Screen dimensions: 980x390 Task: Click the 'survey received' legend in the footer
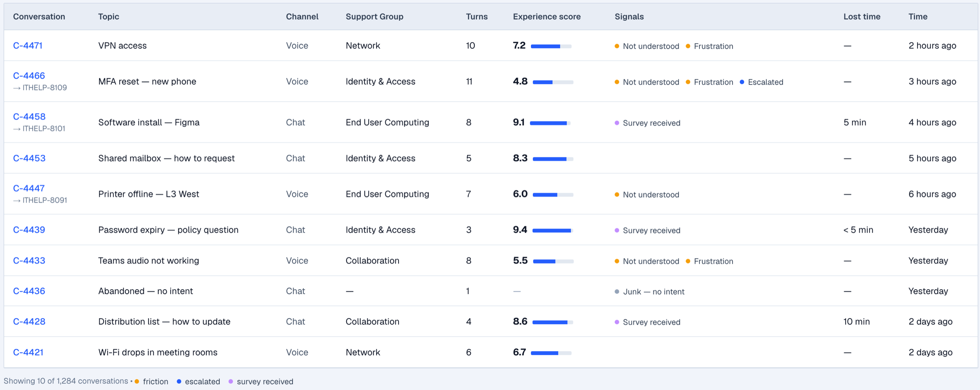(x=261, y=382)
